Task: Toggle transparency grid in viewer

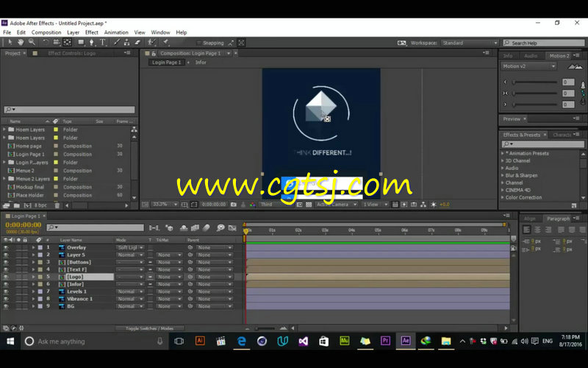Action: click(x=309, y=205)
